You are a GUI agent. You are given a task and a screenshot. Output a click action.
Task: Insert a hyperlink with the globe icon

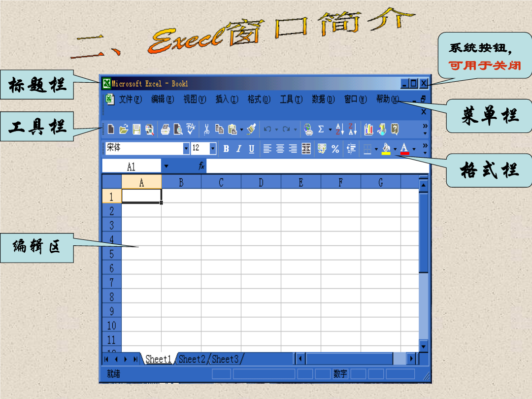tap(308, 129)
